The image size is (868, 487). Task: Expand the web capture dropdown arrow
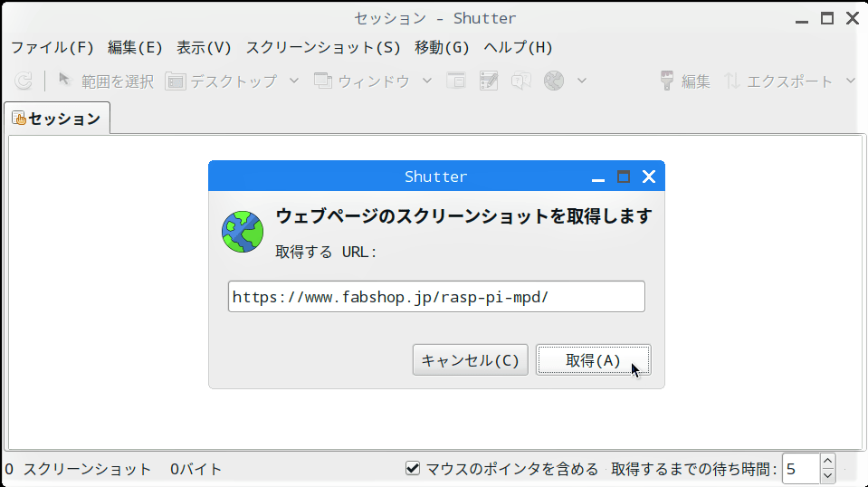tap(581, 81)
